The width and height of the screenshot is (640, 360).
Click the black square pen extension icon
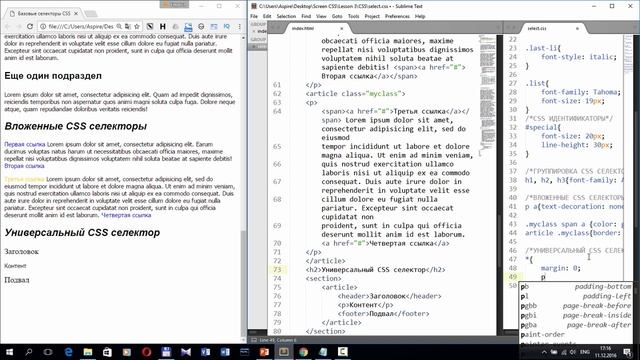(150, 26)
